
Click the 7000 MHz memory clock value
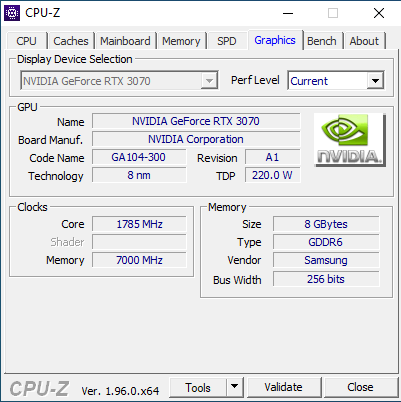[139, 260]
